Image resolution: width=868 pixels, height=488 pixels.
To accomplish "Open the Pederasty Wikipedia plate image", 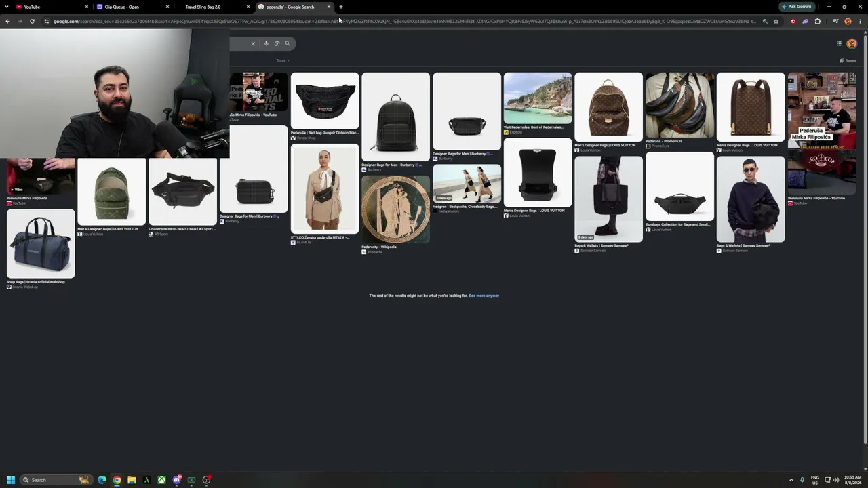I will pyautogui.click(x=395, y=209).
